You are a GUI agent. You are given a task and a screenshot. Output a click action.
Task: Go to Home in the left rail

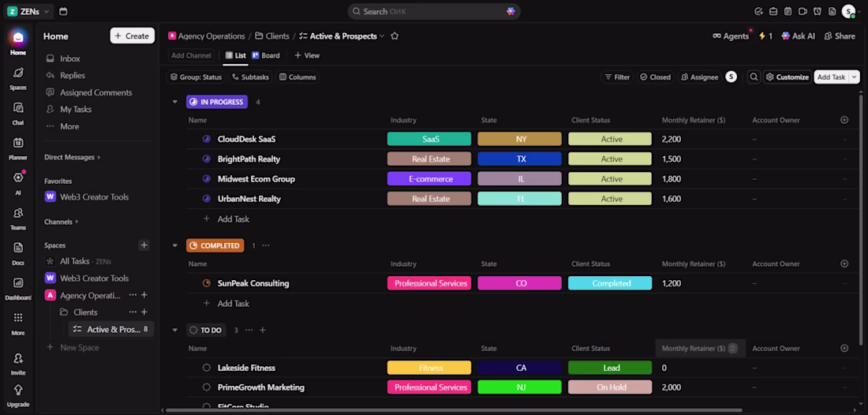pyautogui.click(x=17, y=43)
